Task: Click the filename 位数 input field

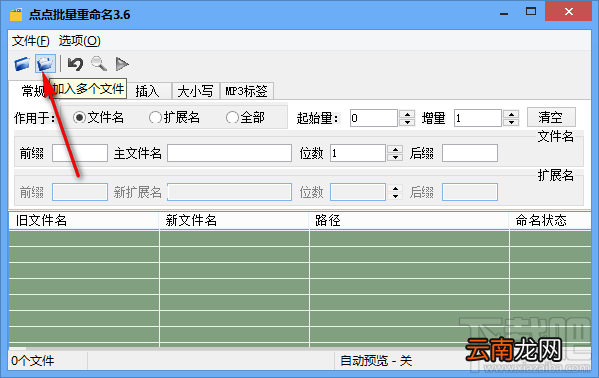Action: click(358, 153)
